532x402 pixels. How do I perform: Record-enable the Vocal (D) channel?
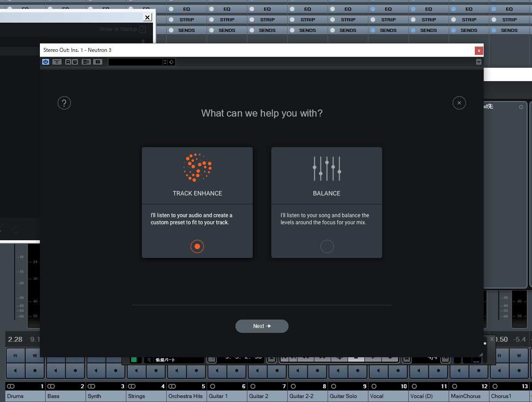[x=438, y=371]
